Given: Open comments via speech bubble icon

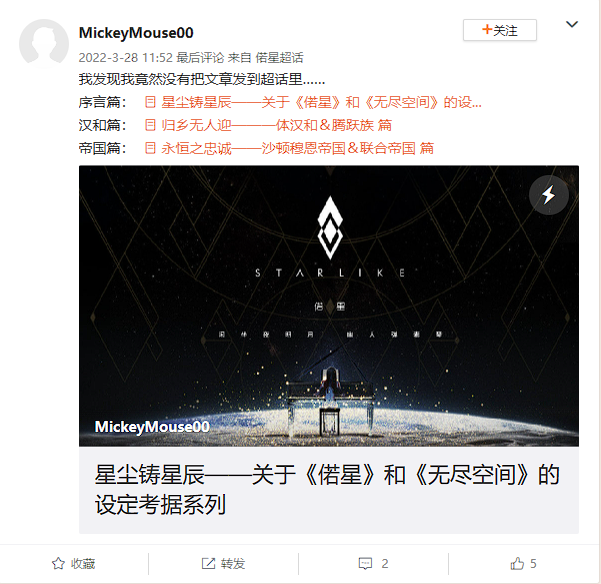Looking at the screenshot, I should click(x=365, y=563).
